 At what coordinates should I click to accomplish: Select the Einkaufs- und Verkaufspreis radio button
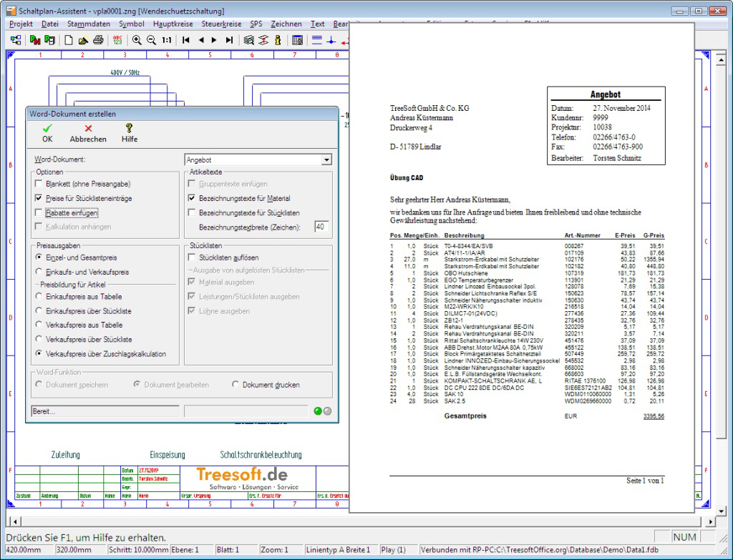(39, 272)
